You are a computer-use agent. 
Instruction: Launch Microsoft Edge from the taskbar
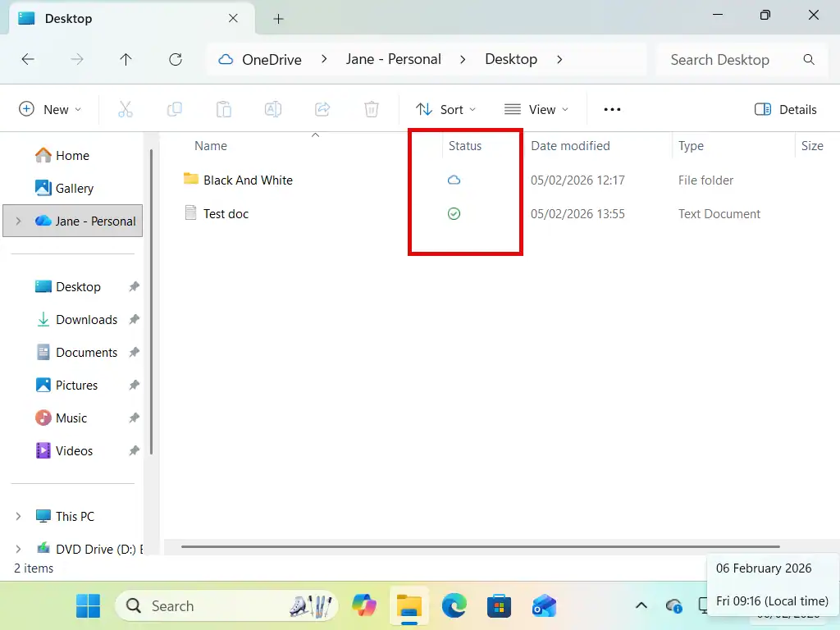[x=454, y=605]
